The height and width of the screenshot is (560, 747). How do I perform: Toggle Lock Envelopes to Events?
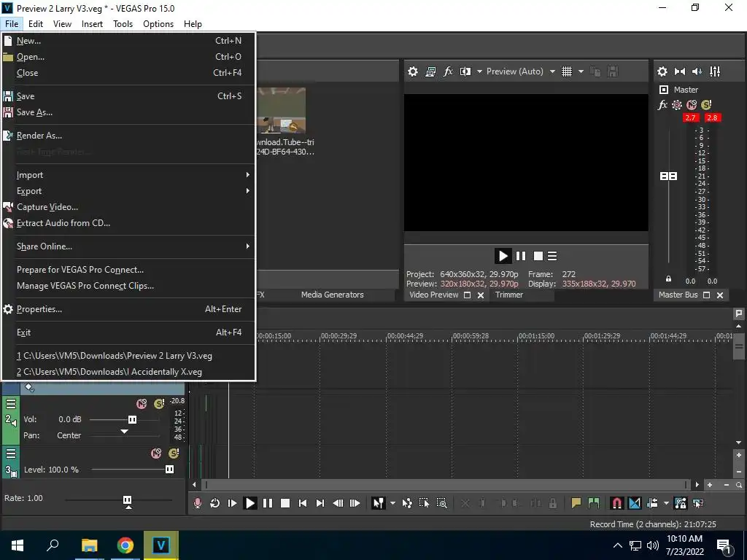pos(681,503)
